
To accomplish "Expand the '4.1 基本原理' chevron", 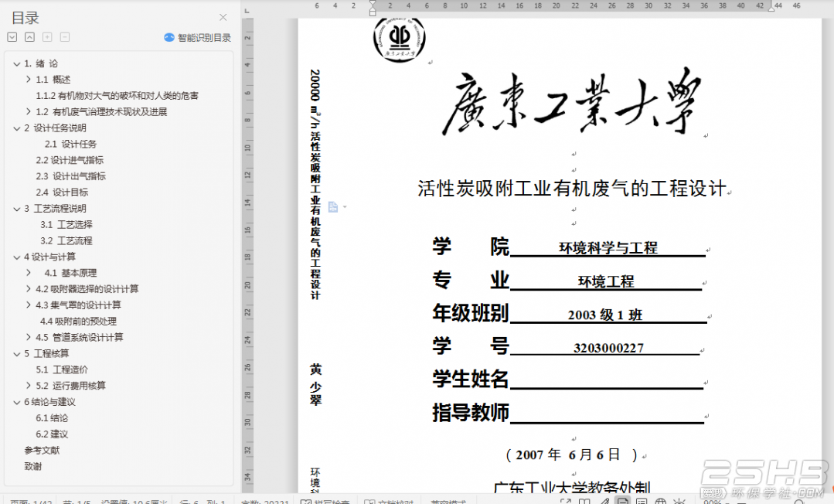I will coord(28,273).
